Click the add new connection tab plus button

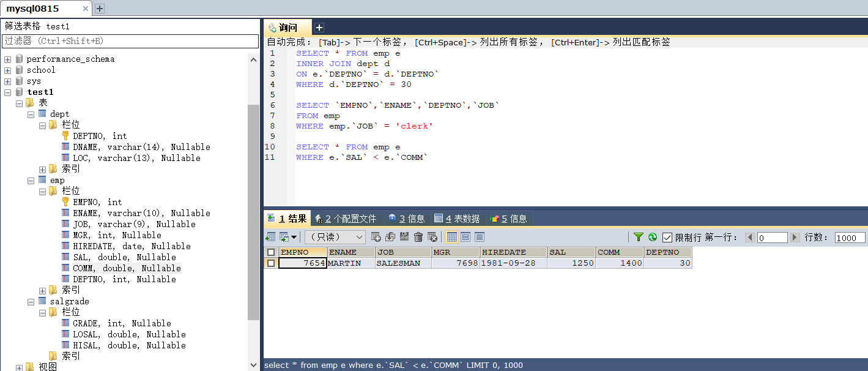[100, 9]
